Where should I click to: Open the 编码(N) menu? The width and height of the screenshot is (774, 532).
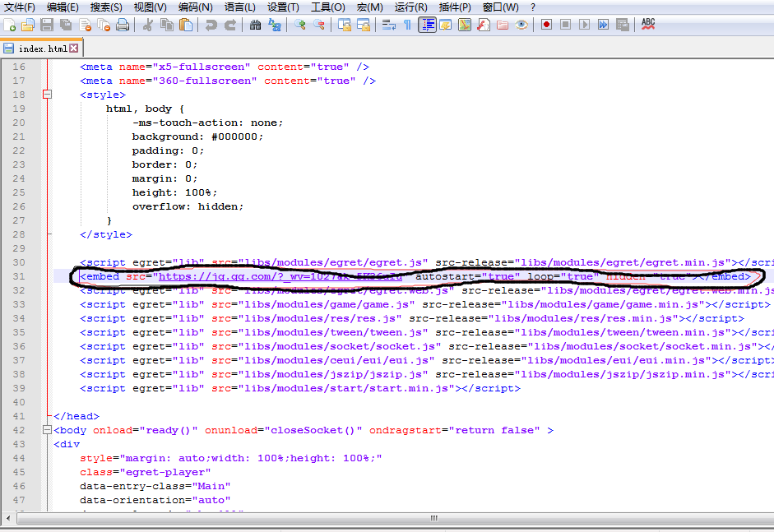click(196, 7)
